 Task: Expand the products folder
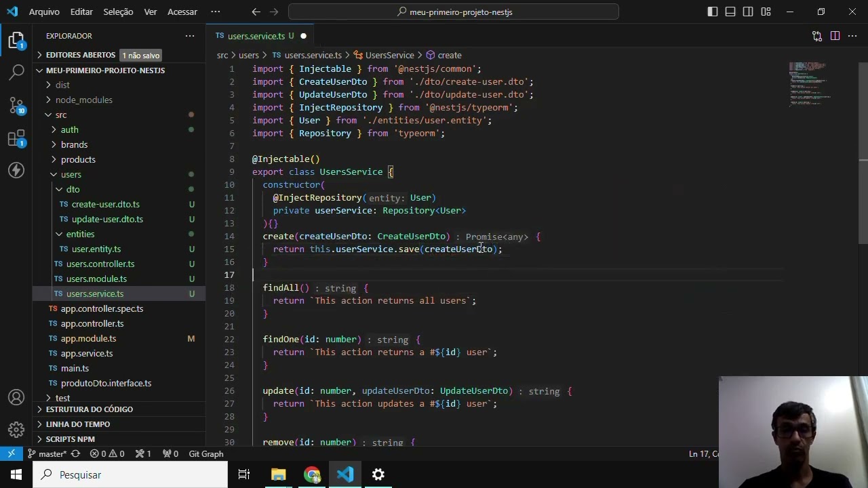click(119, 159)
